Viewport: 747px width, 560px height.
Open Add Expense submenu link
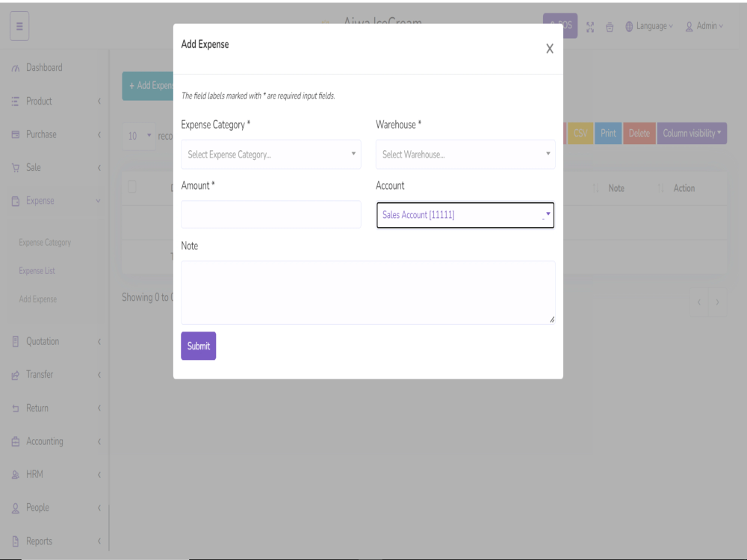[x=37, y=299]
